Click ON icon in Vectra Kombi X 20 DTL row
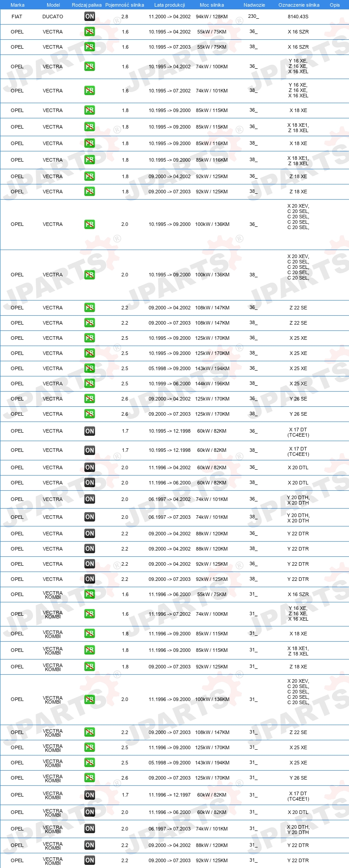Screen dimensions: 349x868 coord(90,812)
